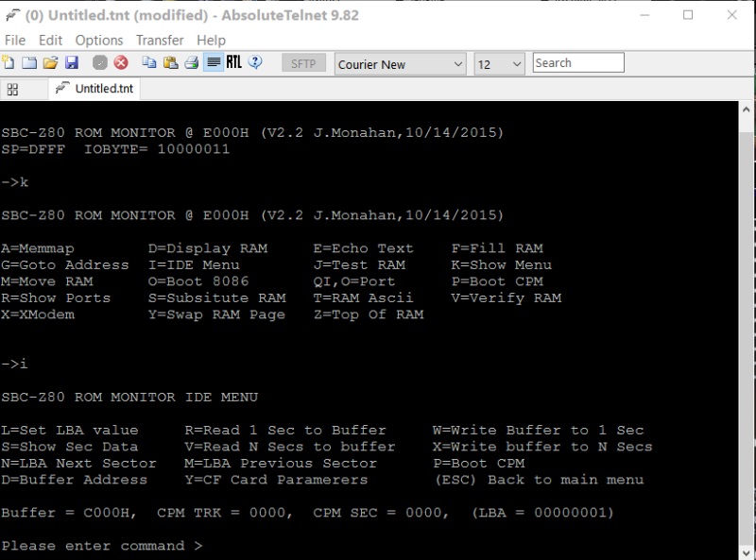Minimize the AbsoluteTelnet window
This screenshot has height=560, width=756.
(x=644, y=15)
